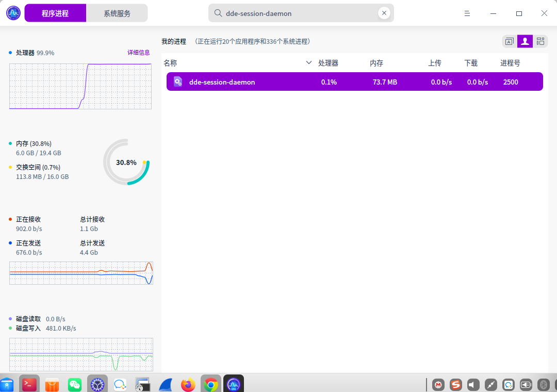Viewport: 557px width, 392px height.
Task: Switch to the 系统服务 tab
Action: [117, 13]
